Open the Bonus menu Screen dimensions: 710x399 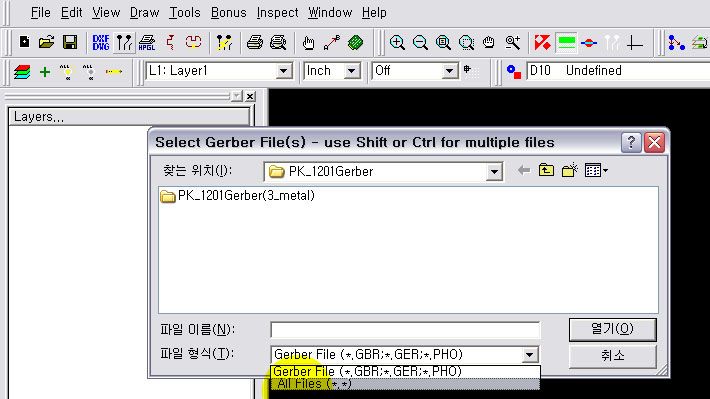[229, 13]
